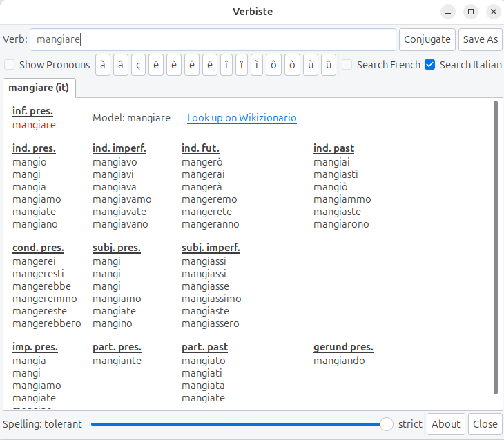Insert the â circumflex character
Screen dimensions: 504x440
pyautogui.click(x=121, y=65)
